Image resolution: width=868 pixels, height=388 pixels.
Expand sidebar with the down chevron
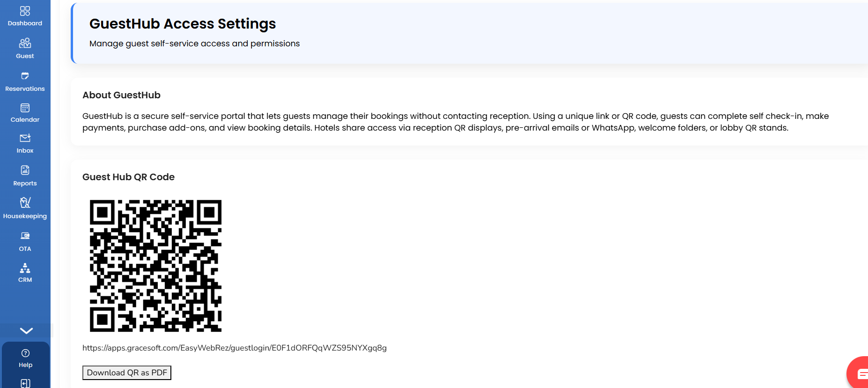click(x=26, y=330)
